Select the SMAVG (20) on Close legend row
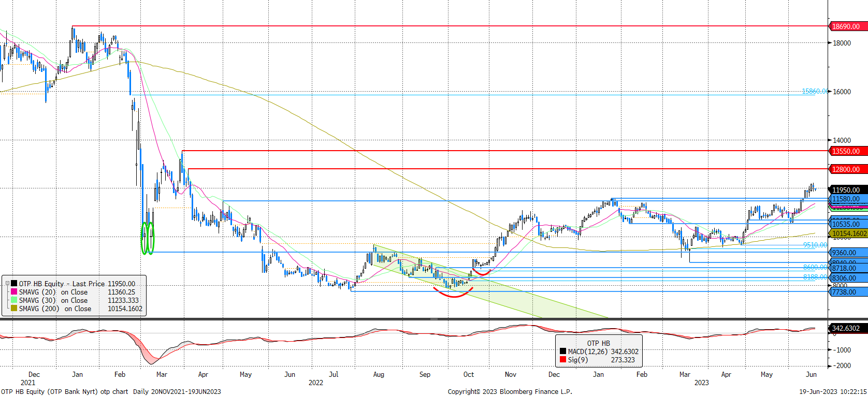 [x=73, y=292]
